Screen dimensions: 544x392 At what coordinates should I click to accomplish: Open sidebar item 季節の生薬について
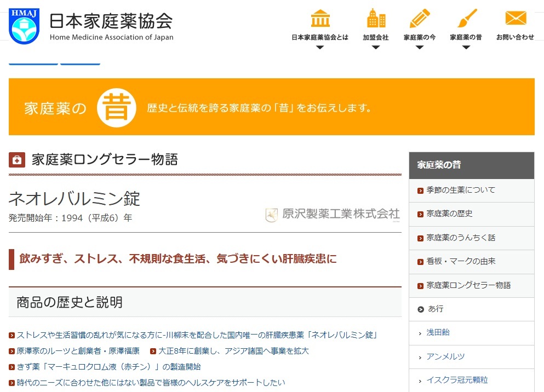point(472,191)
